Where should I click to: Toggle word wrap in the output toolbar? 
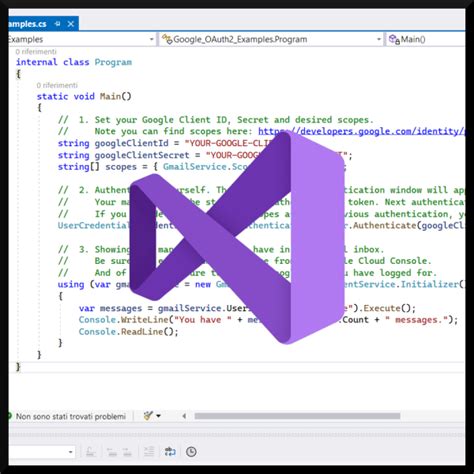click(x=170, y=452)
